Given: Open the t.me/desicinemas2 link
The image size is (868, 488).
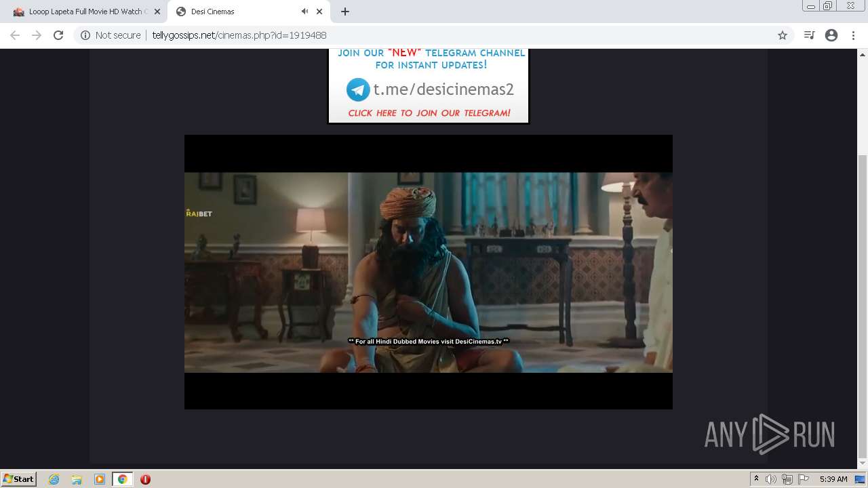Looking at the screenshot, I should tap(443, 89).
